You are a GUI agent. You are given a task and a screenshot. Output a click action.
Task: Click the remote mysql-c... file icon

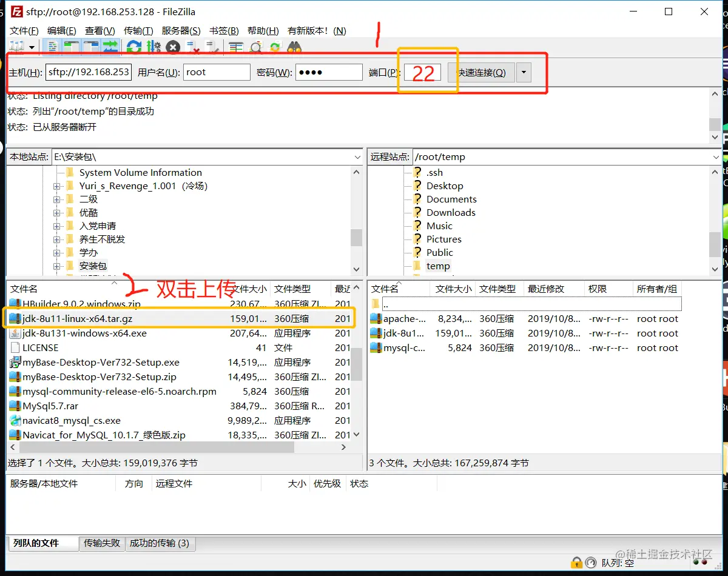(376, 347)
